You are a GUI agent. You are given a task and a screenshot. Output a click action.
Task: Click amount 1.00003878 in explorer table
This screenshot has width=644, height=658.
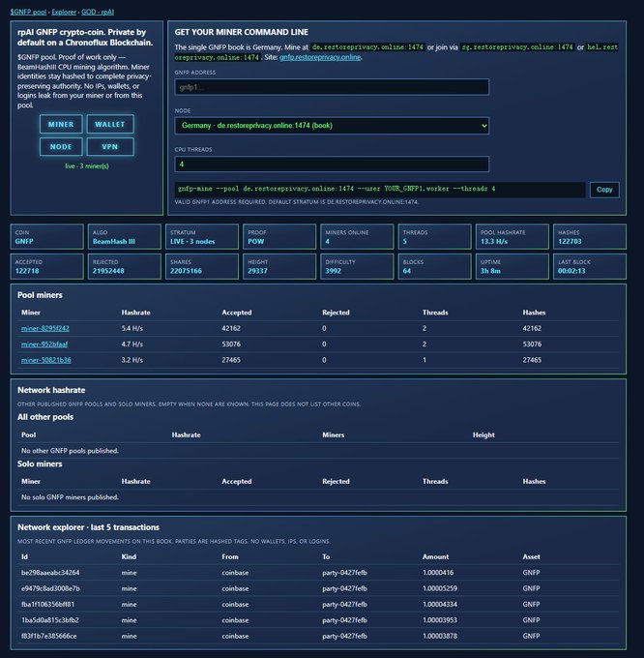(x=440, y=636)
